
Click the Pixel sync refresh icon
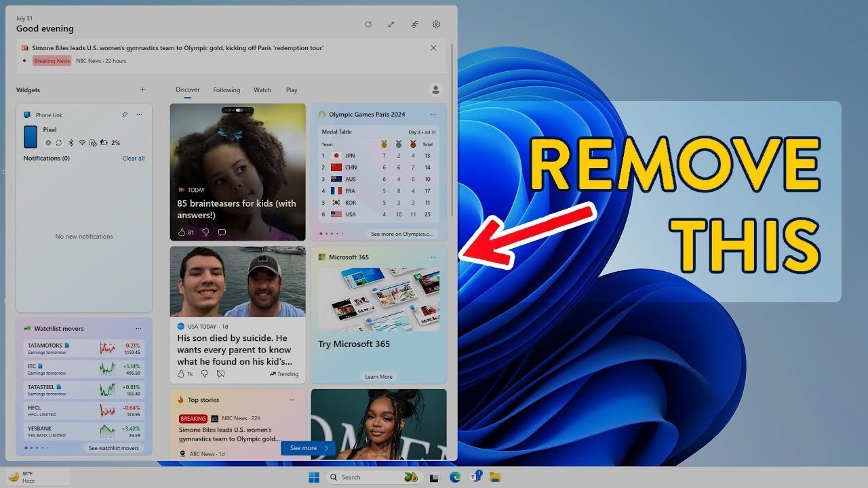click(59, 143)
